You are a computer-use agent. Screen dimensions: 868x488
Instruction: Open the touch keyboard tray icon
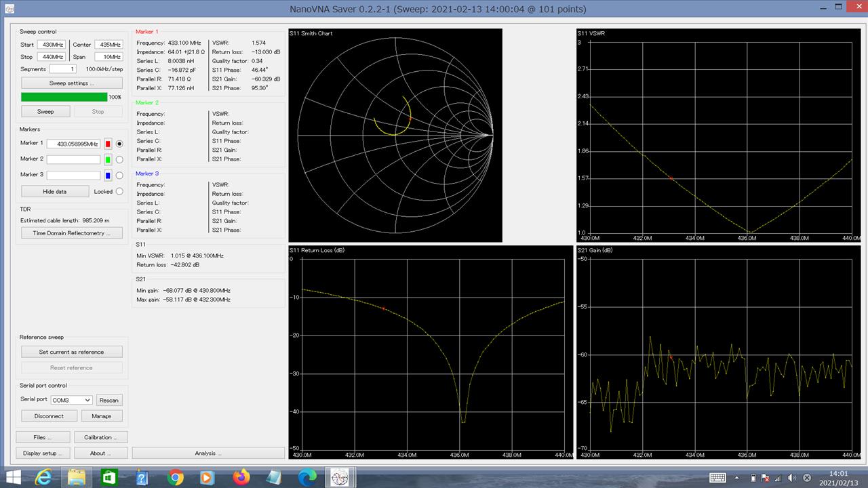click(717, 478)
